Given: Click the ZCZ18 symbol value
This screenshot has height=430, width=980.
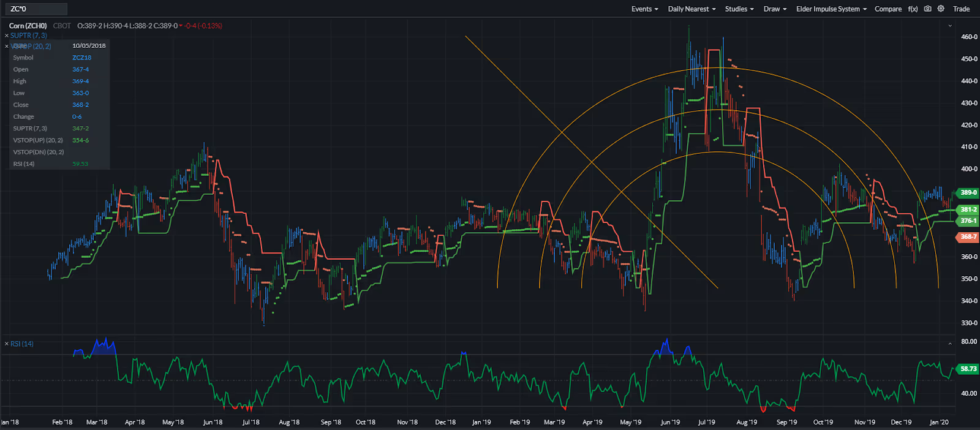Looking at the screenshot, I should [x=81, y=58].
